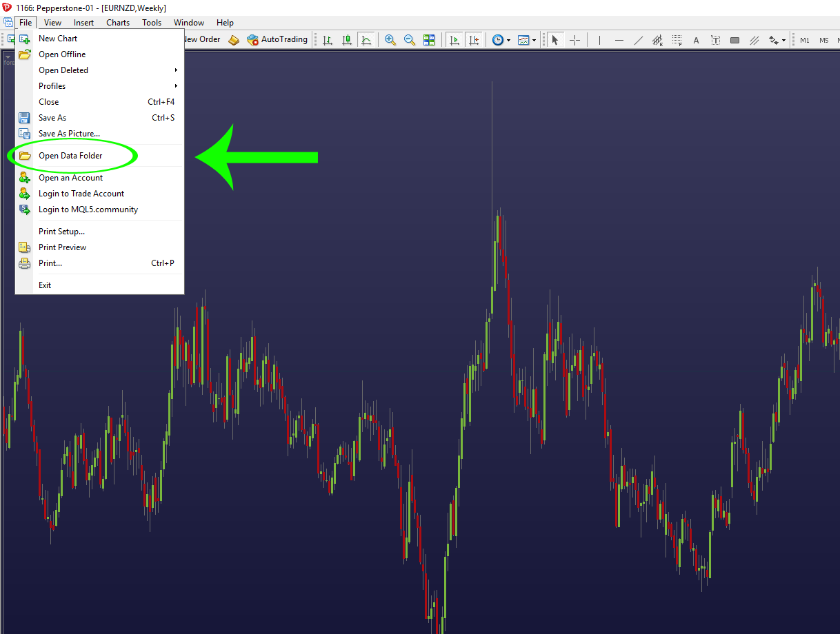
Task: Switch chart to bar chart mode
Action: click(x=328, y=40)
